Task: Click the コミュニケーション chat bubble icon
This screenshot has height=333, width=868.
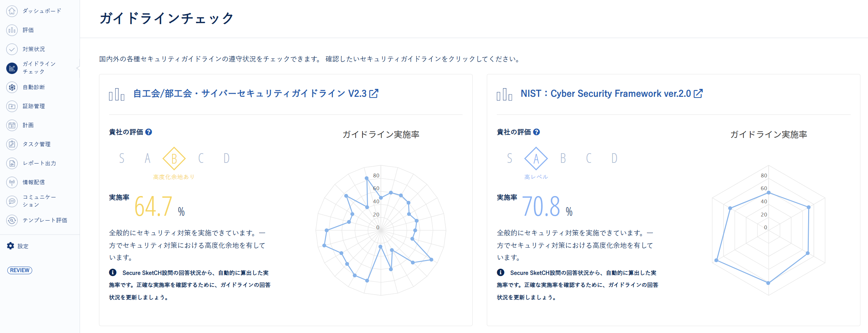Action: point(12,201)
